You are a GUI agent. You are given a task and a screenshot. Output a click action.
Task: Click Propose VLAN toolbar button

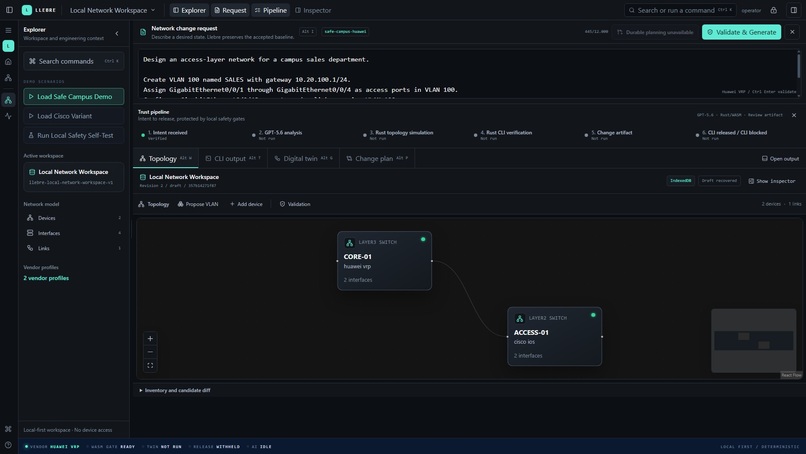tap(198, 204)
